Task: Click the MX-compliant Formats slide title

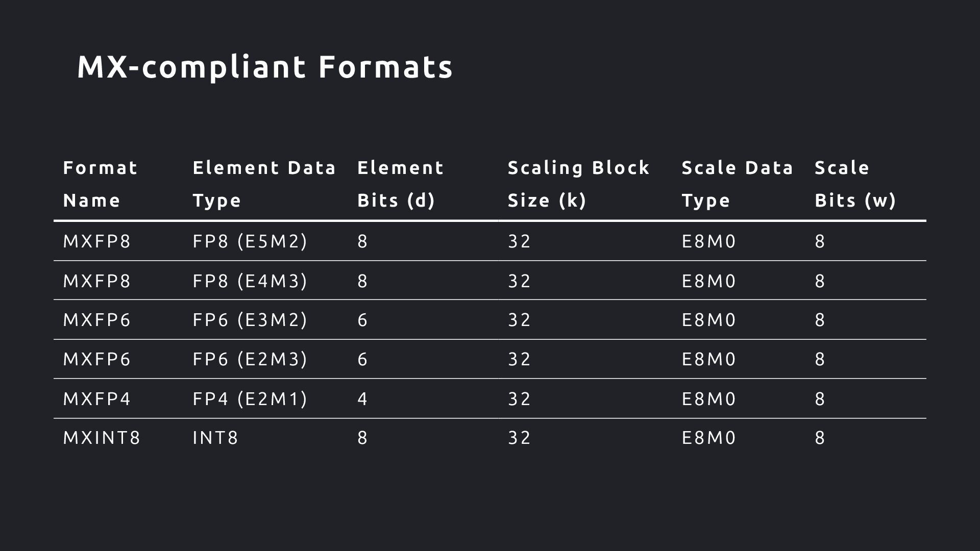Action: pos(265,67)
